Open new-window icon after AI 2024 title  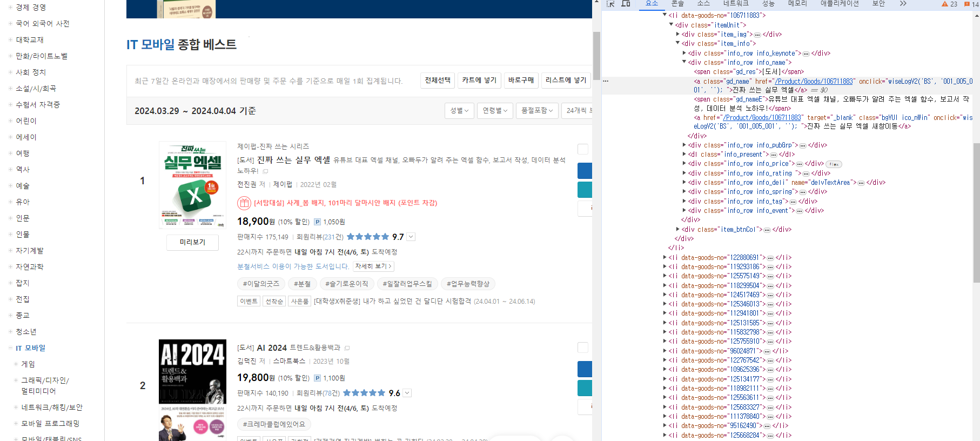point(347,348)
